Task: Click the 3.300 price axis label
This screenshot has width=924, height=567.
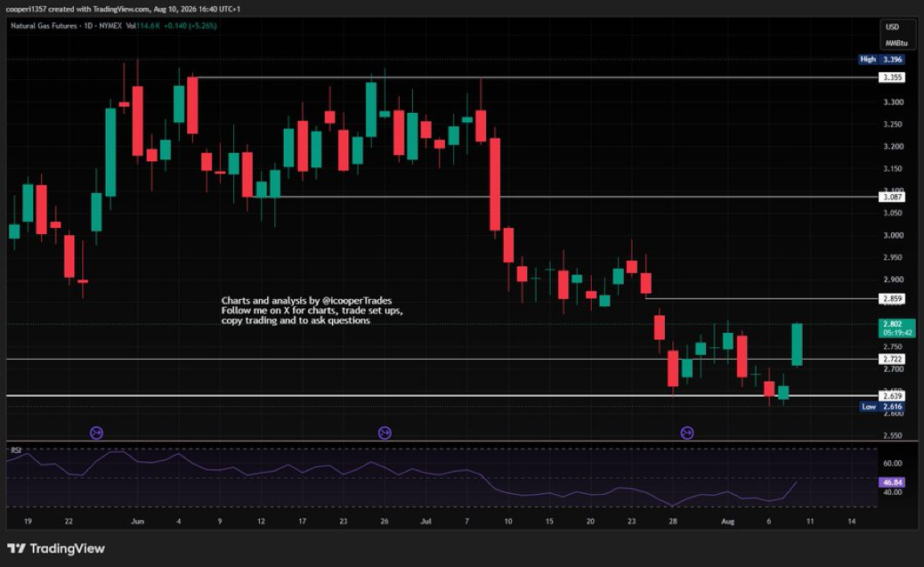Action: pos(893,102)
